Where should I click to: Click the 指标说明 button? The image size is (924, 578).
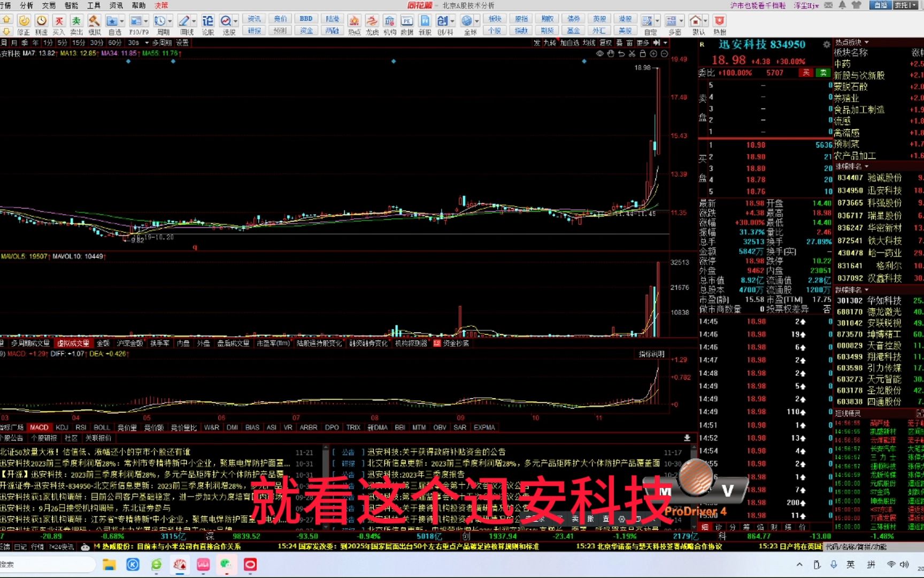651,354
